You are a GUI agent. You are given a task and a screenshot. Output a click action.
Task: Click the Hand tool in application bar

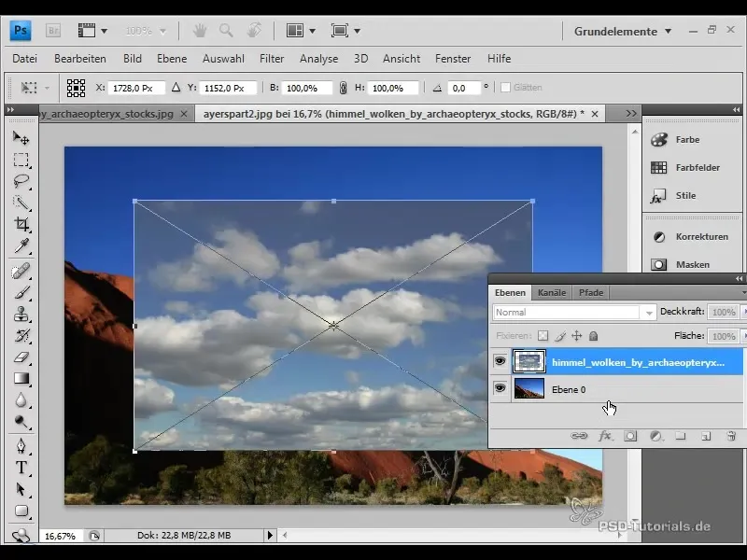tap(200, 31)
